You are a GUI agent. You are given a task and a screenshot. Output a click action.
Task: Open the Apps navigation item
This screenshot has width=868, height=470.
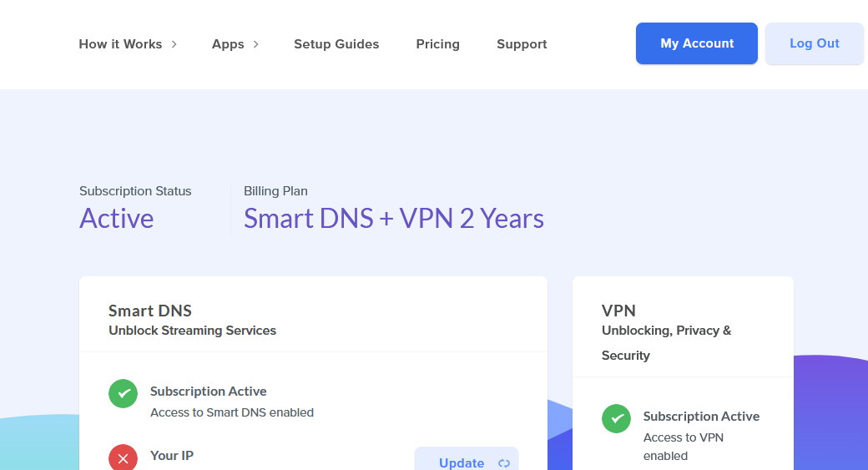click(x=228, y=44)
